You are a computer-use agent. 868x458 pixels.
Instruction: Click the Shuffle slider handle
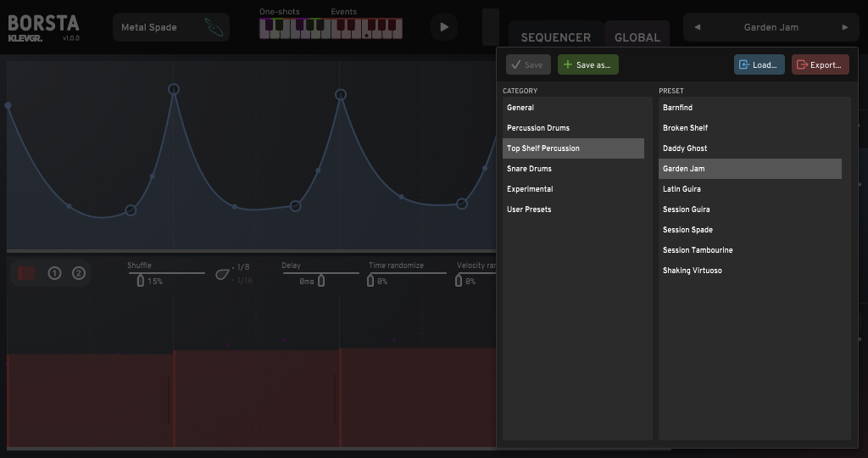click(141, 281)
